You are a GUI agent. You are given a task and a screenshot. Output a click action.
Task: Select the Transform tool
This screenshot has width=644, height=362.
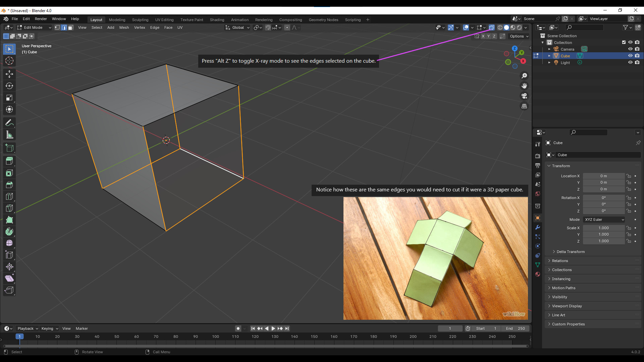click(9, 109)
